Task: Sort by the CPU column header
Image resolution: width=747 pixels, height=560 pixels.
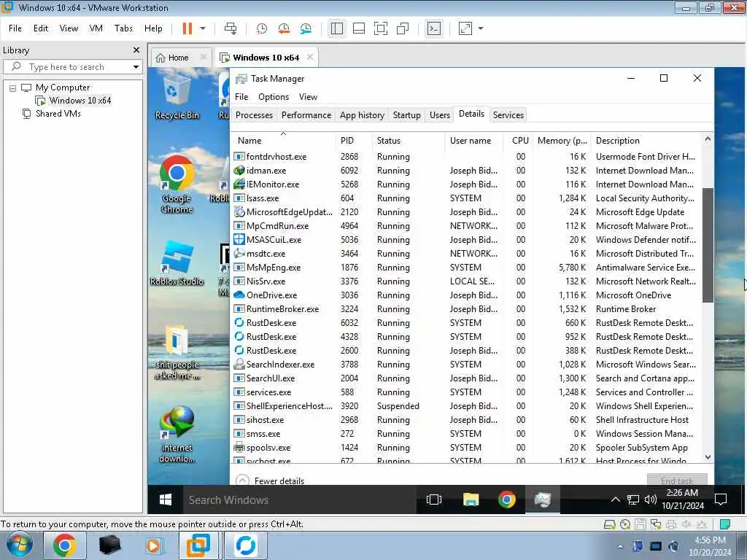Action: [x=520, y=141]
